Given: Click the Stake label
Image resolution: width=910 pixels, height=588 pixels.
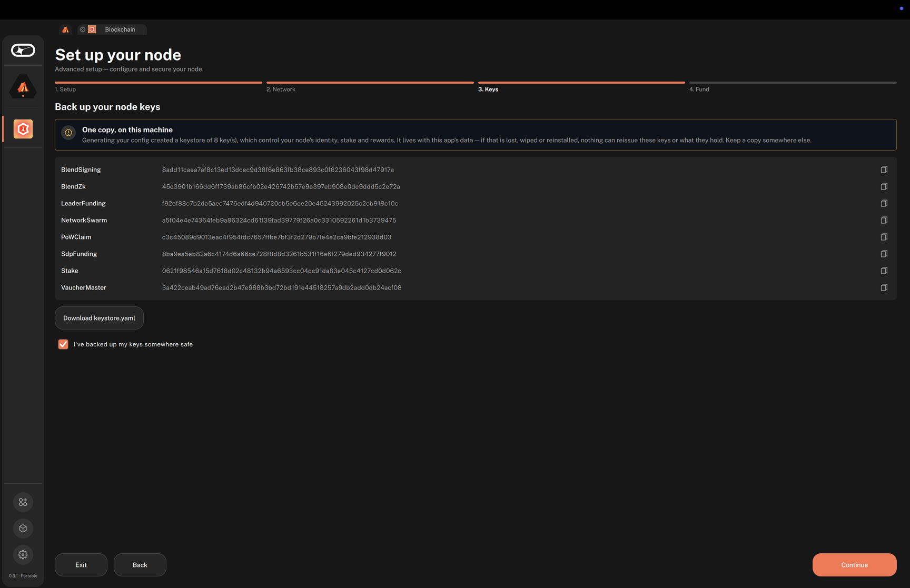Looking at the screenshot, I should [70, 271].
